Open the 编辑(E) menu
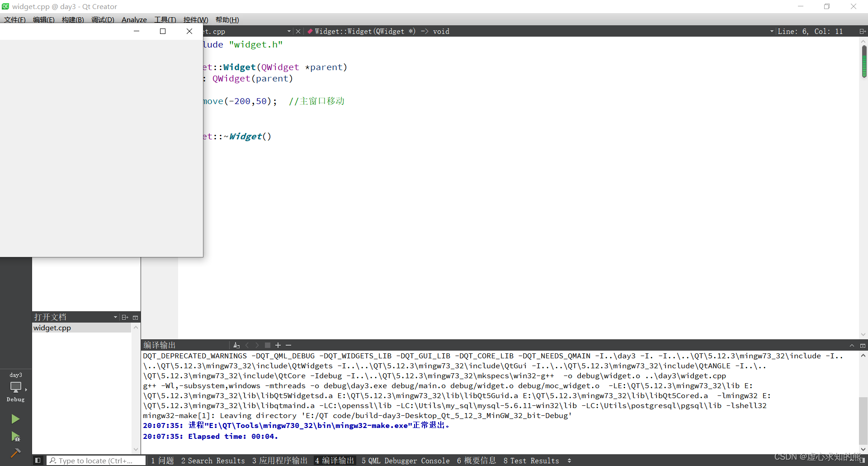The image size is (868, 466). click(43, 19)
